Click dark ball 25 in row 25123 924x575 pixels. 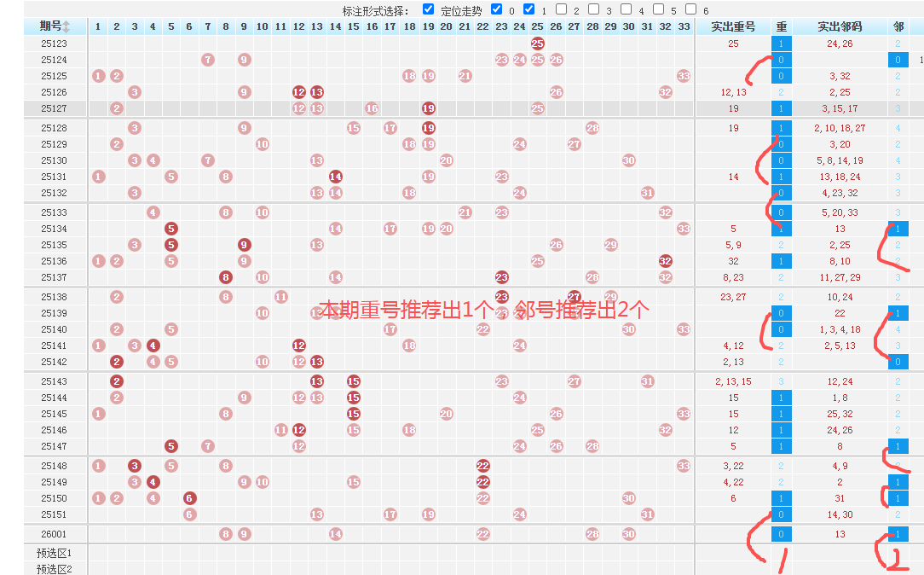click(537, 43)
